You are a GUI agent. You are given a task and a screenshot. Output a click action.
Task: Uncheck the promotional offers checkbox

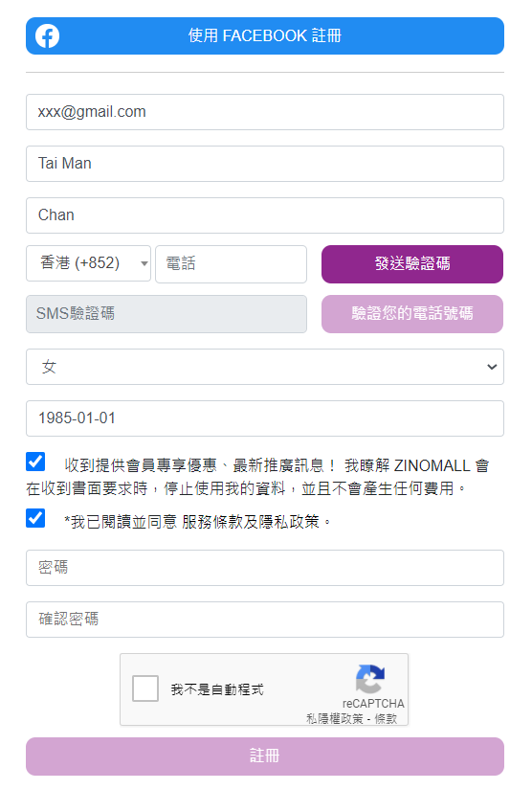[x=35, y=462]
